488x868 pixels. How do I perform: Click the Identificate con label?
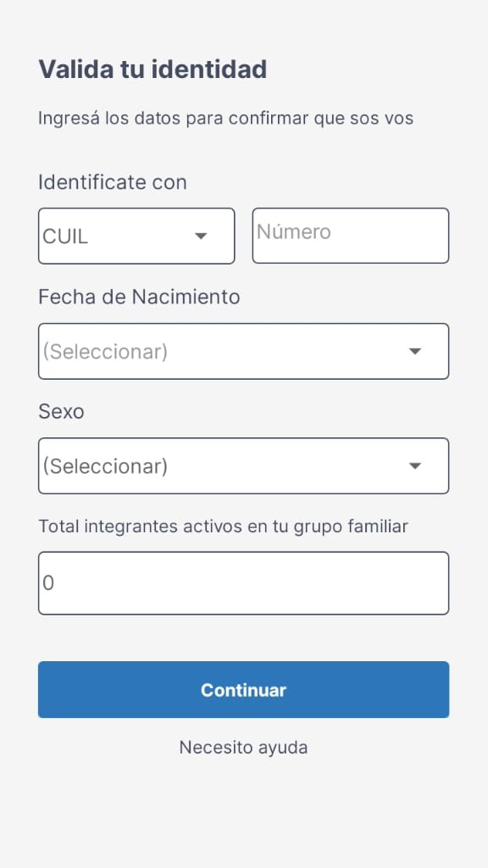(112, 182)
